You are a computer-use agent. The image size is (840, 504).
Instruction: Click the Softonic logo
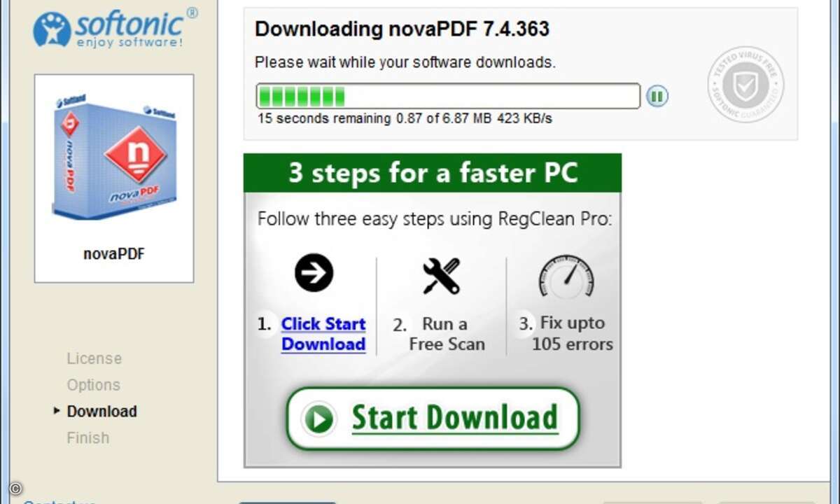[x=115, y=28]
